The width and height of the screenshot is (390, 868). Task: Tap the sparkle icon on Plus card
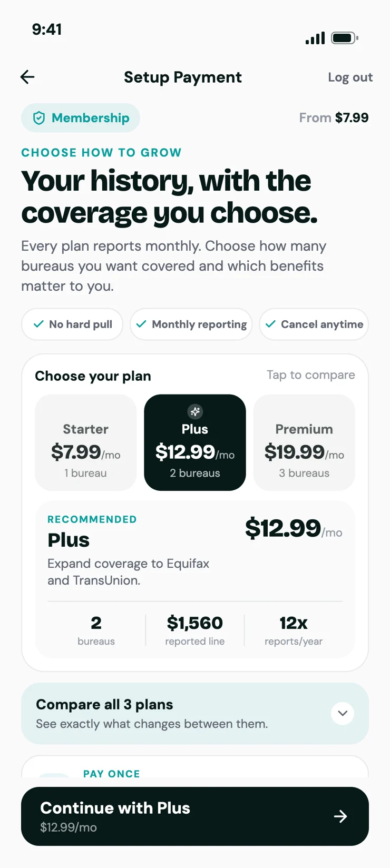(x=195, y=411)
